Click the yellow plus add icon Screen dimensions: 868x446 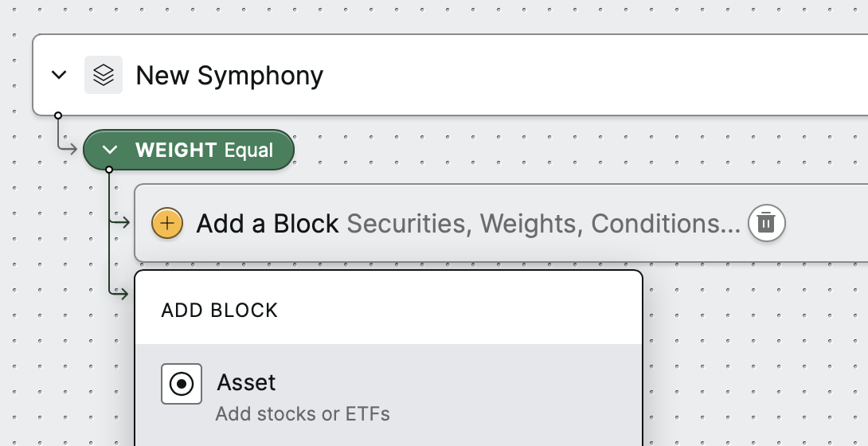(x=167, y=223)
